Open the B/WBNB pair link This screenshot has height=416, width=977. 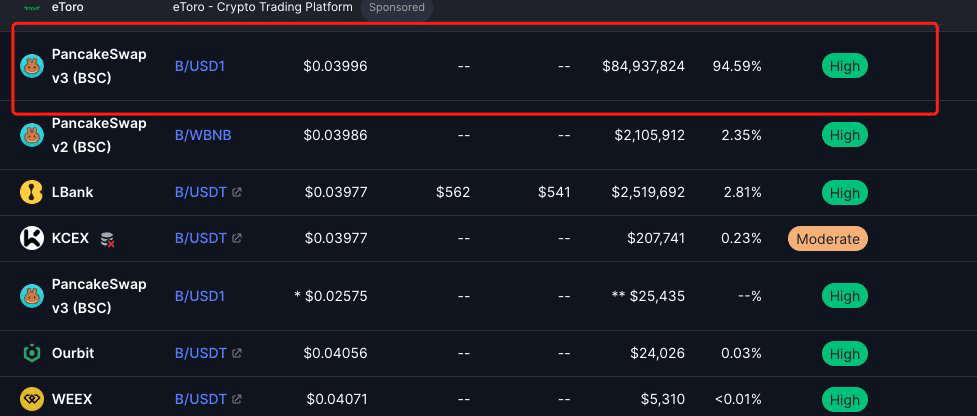[203, 135]
